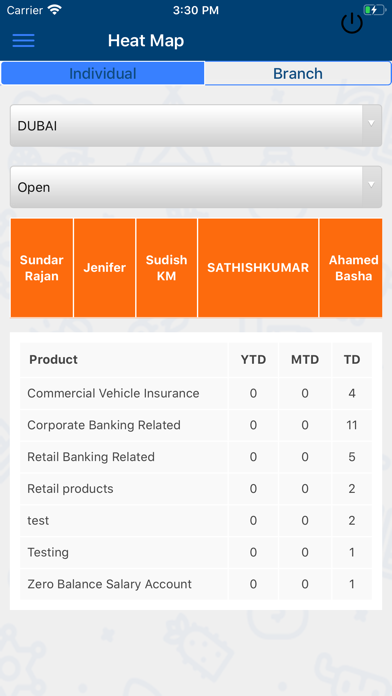Tap the YTD column header
The height and width of the screenshot is (696, 392).
[x=253, y=360]
